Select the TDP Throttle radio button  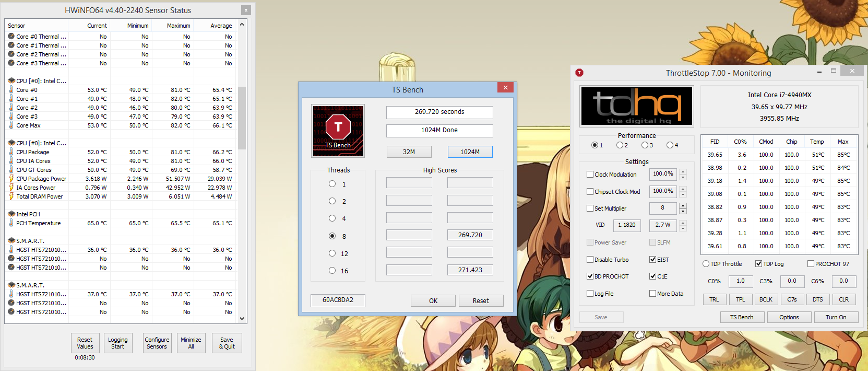[x=706, y=264]
